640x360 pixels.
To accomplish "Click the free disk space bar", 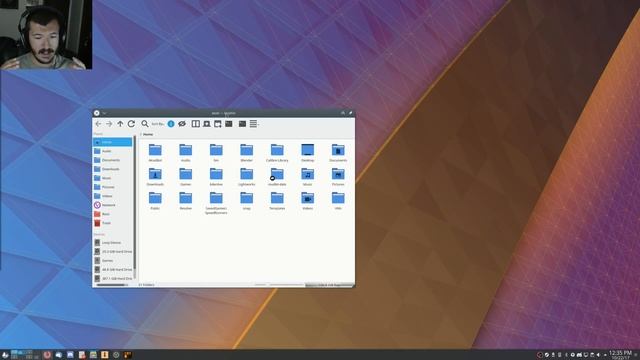I will [x=329, y=284].
